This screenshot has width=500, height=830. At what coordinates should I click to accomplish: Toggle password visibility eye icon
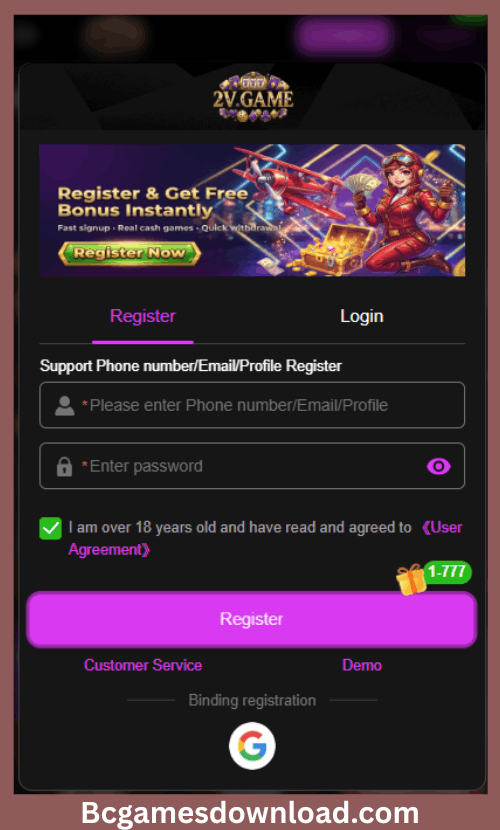point(439,466)
